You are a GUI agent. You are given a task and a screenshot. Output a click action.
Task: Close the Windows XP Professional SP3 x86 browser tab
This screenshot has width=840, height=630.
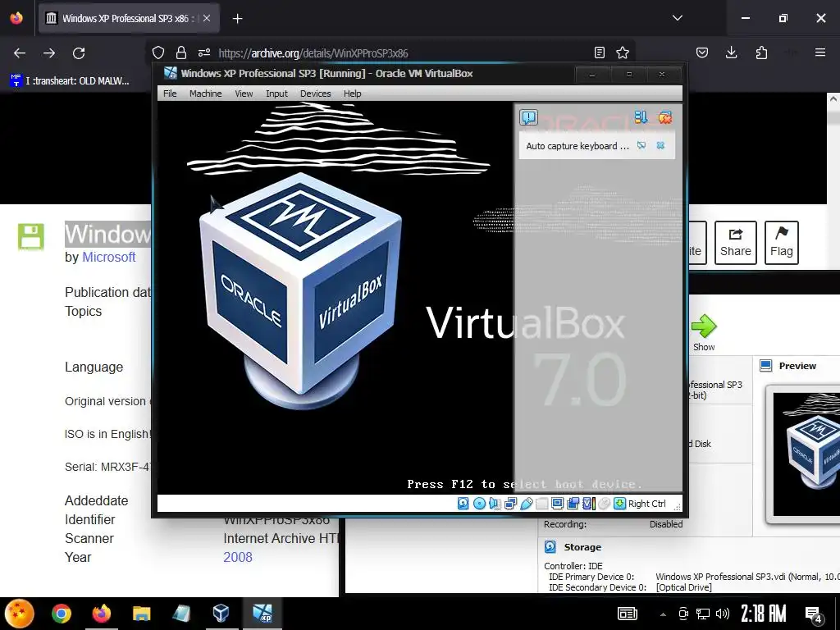(x=206, y=18)
